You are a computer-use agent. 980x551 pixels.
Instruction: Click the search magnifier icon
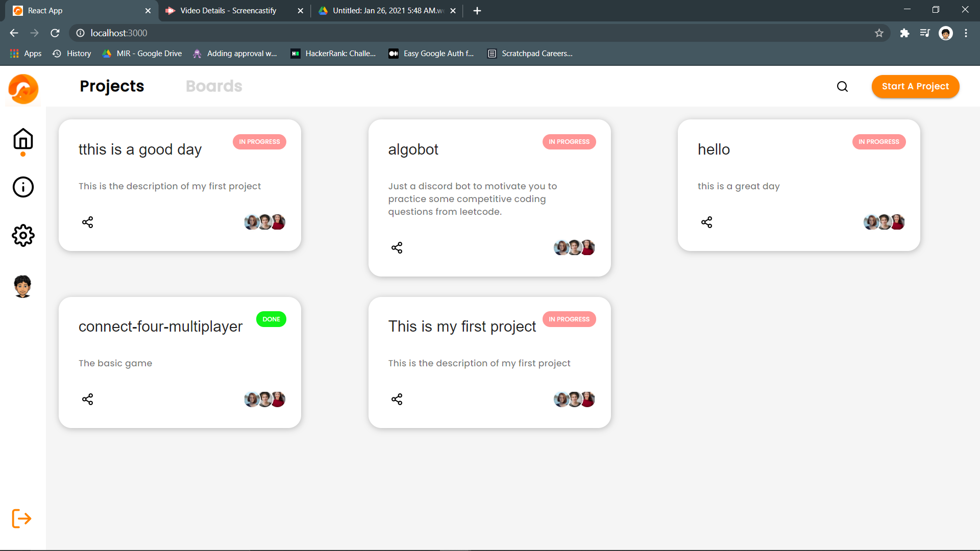[842, 87]
